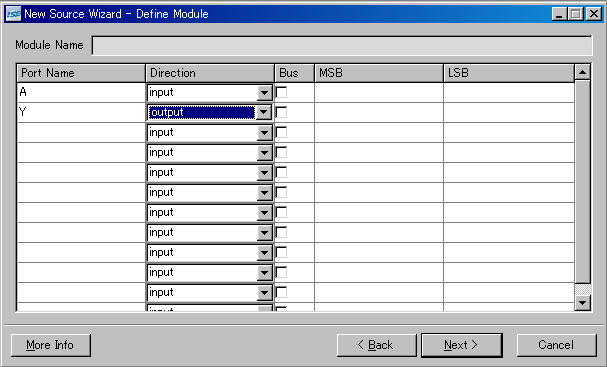Open the seventh row's Direction dropdown
The image size is (607, 367).
tap(264, 213)
